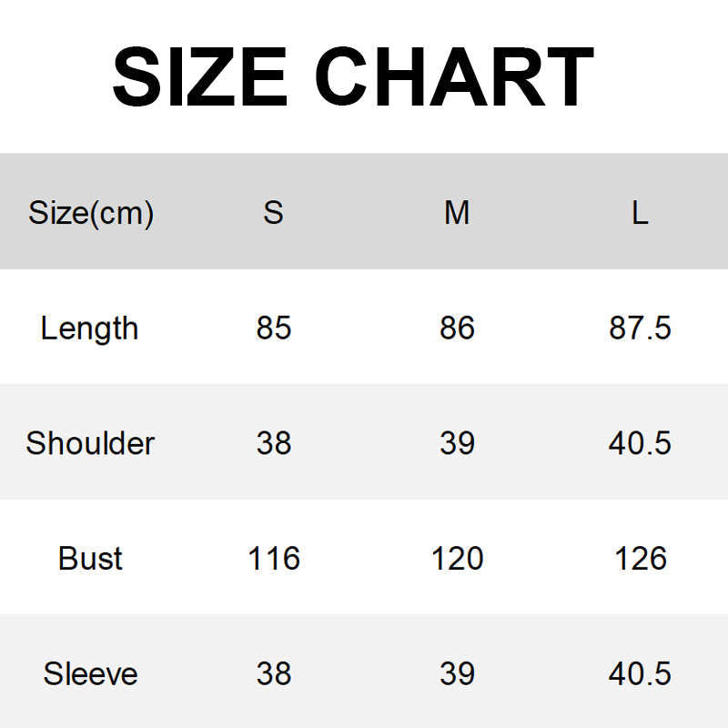Click the S column header
This screenshot has height=728, width=728.
(x=273, y=213)
